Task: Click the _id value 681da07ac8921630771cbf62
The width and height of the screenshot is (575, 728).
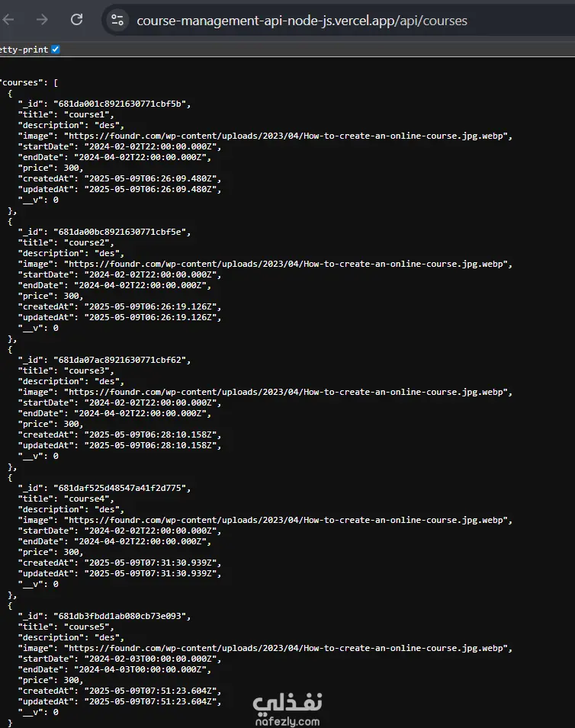Action: [x=121, y=361]
